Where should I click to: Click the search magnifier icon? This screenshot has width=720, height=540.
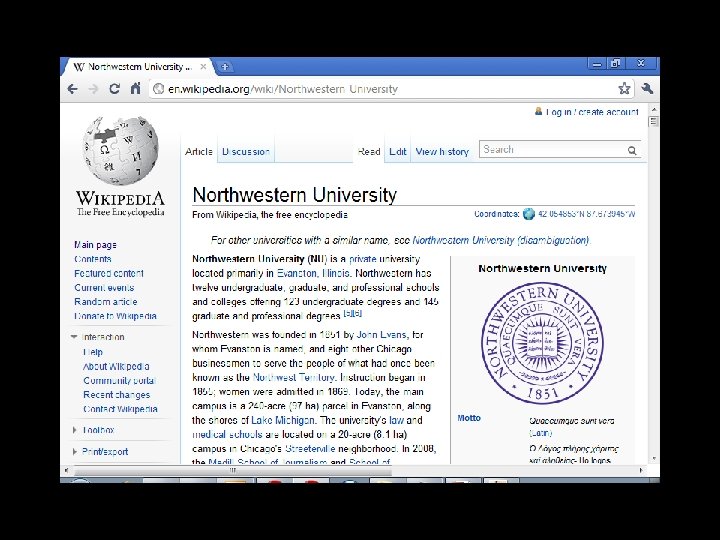coord(632,150)
